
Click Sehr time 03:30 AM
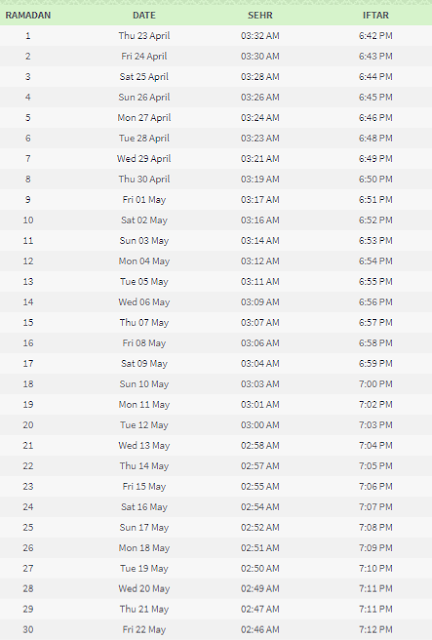click(260, 56)
